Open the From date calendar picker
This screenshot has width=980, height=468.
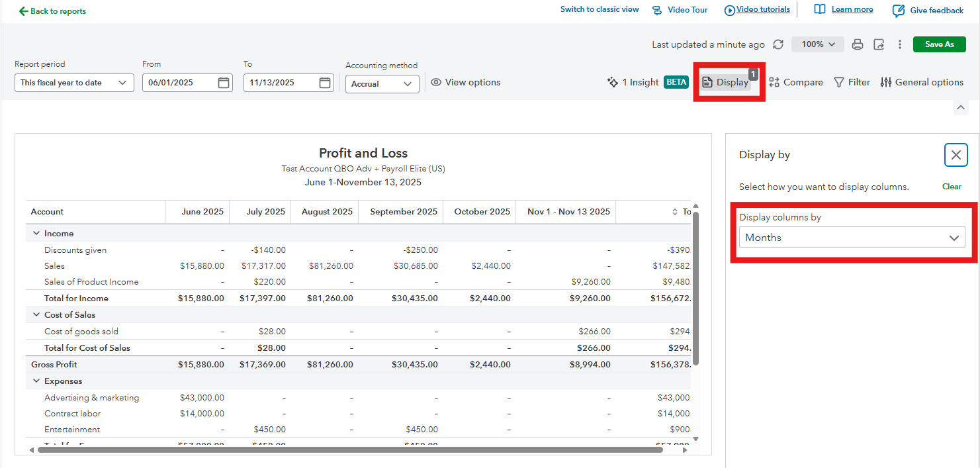224,83
